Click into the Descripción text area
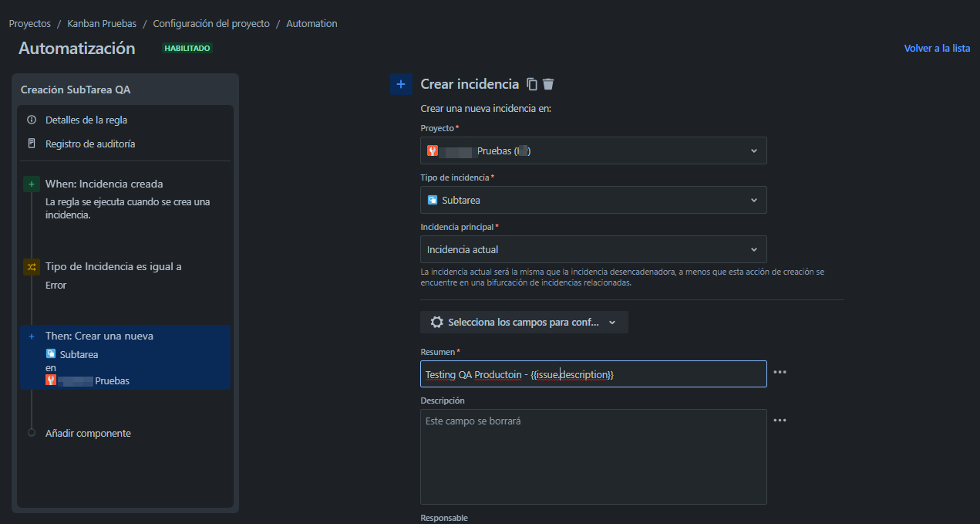The image size is (980, 524). [594, 457]
